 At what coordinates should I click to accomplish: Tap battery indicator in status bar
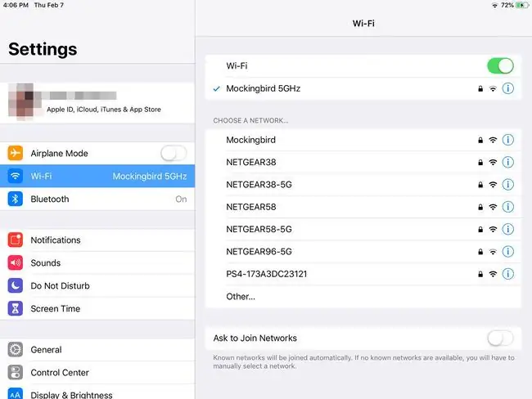pyautogui.click(x=522, y=5)
